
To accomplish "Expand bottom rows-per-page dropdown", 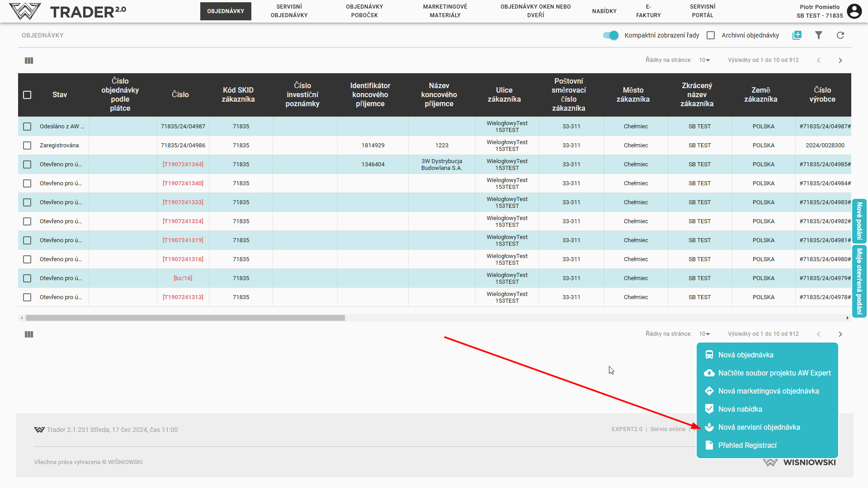I will (x=704, y=334).
